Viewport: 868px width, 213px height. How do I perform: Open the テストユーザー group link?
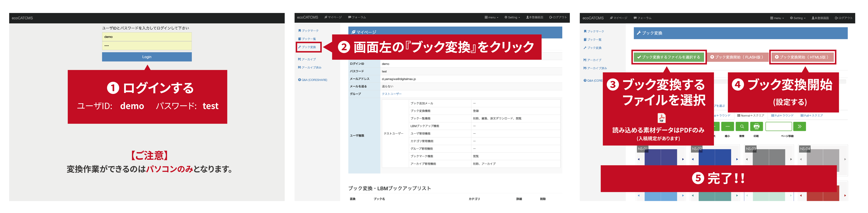pyautogui.click(x=392, y=94)
